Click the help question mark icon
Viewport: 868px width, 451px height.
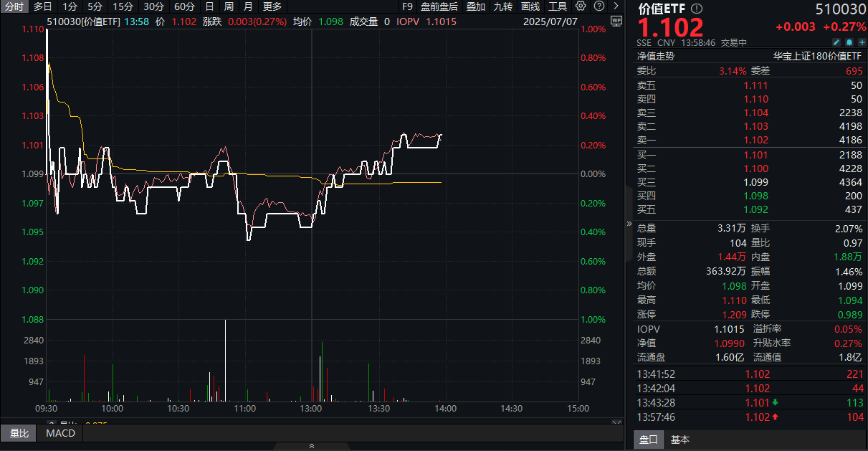pyautogui.click(x=599, y=6)
